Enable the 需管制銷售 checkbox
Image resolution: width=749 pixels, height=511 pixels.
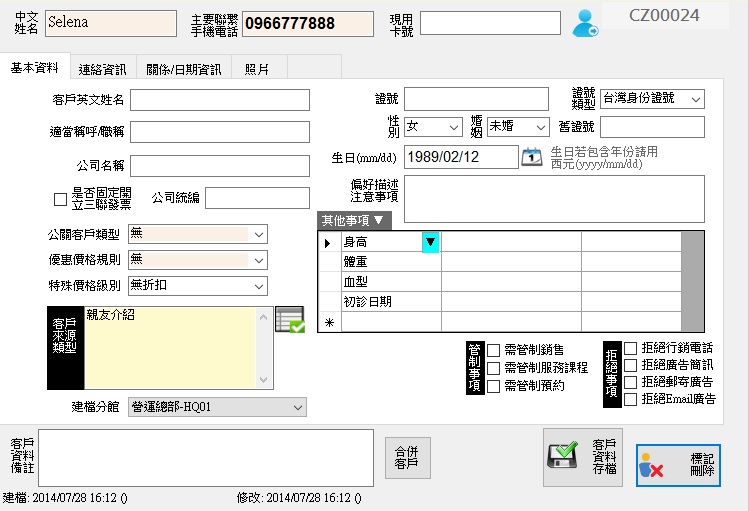coord(494,350)
